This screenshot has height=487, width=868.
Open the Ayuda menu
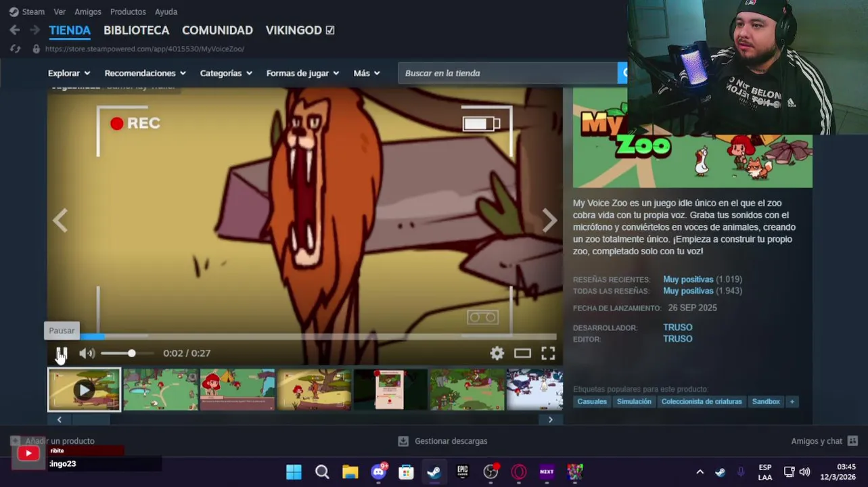pyautogui.click(x=166, y=11)
